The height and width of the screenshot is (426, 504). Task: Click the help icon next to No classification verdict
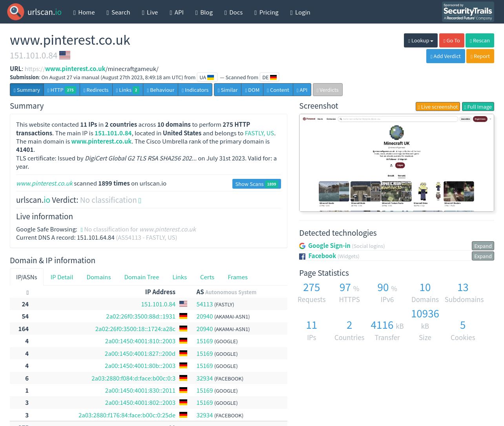point(140,200)
